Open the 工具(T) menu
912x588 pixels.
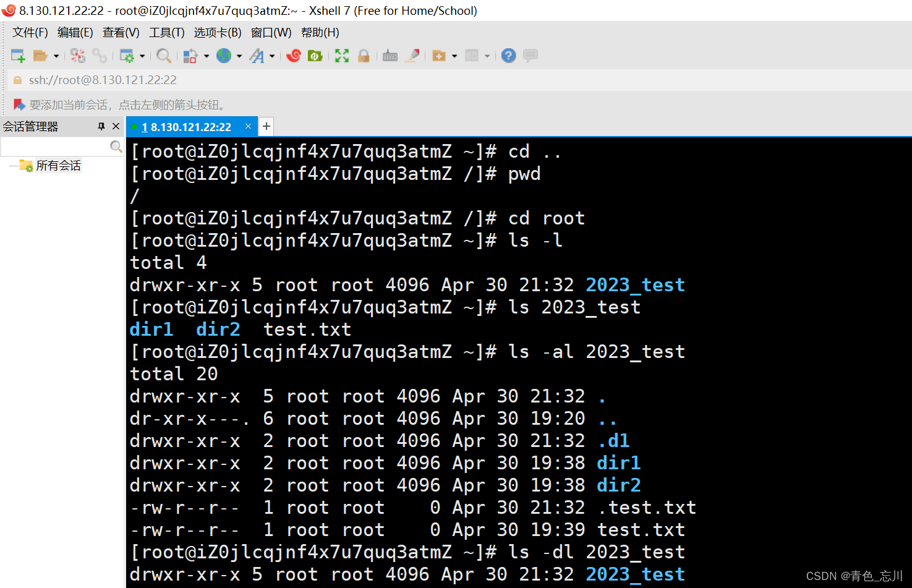pyautogui.click(x=167, y=33)
